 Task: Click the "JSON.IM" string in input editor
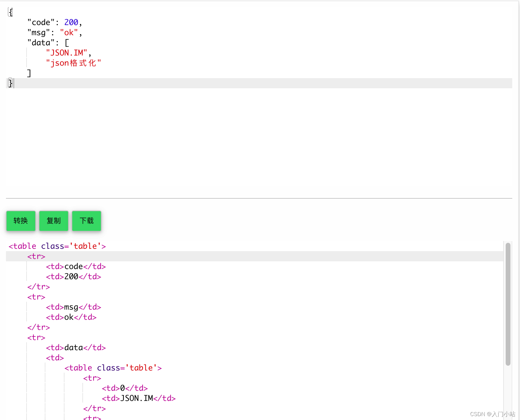click(x=67, y=53)
